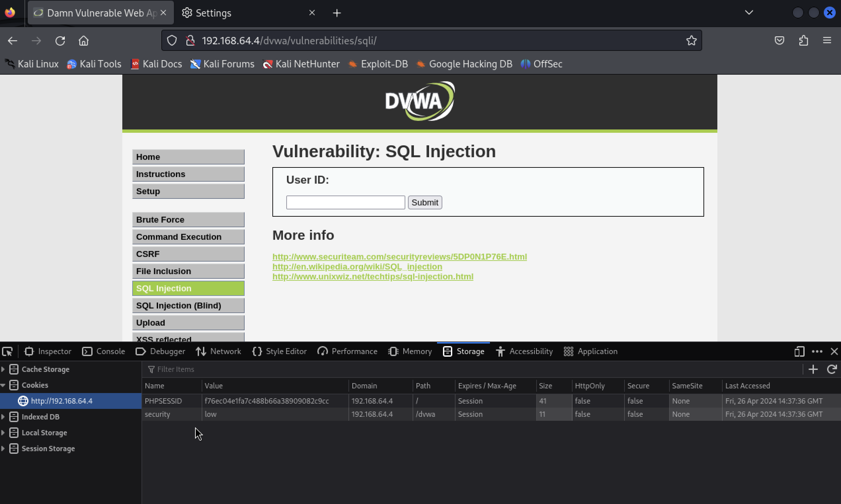
Task: Switch to the Style Editor devtools tab
Action: tap(279, 351)
